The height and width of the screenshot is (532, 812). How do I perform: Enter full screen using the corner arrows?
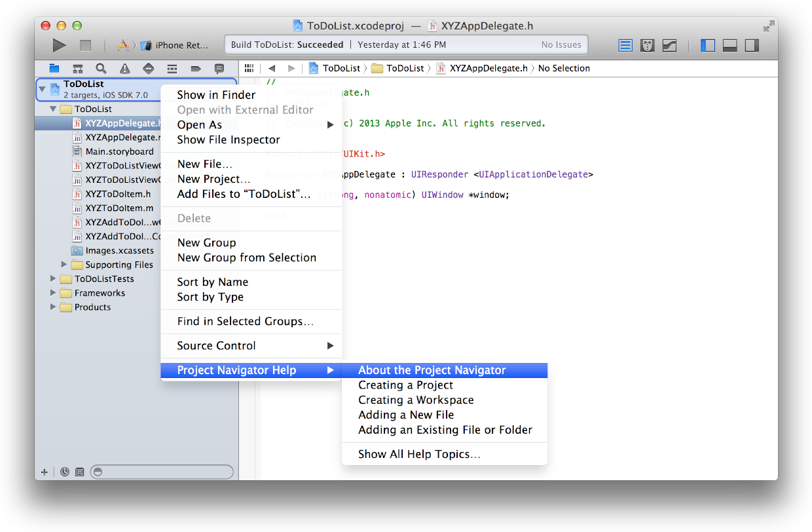769,26
